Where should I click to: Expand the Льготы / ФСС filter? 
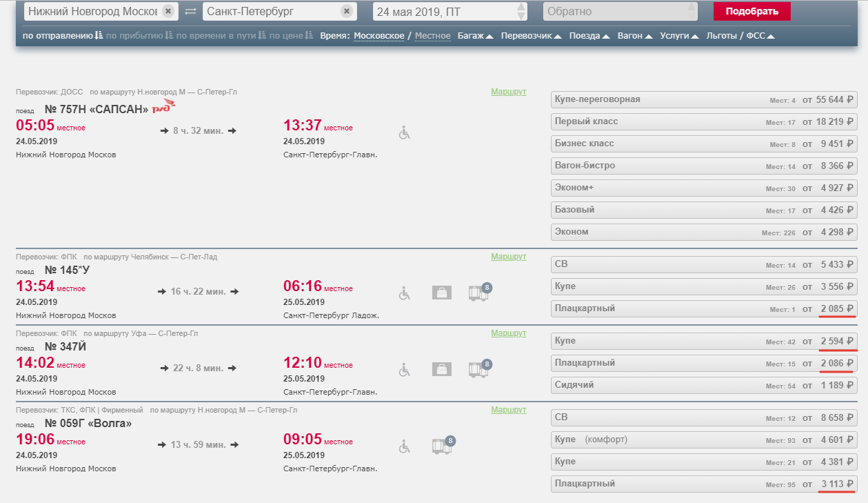tap(740, 36)
